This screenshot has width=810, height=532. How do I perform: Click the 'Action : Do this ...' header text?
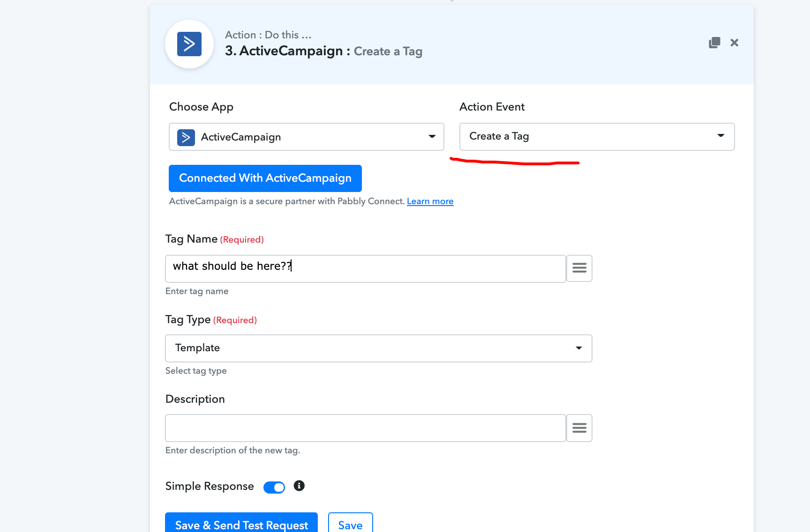268,35
